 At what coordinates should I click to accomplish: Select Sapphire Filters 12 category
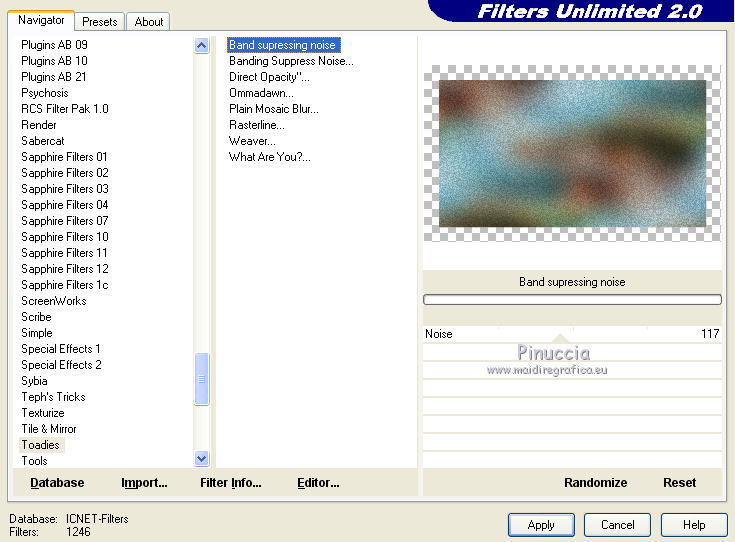(x=65, y=269)
